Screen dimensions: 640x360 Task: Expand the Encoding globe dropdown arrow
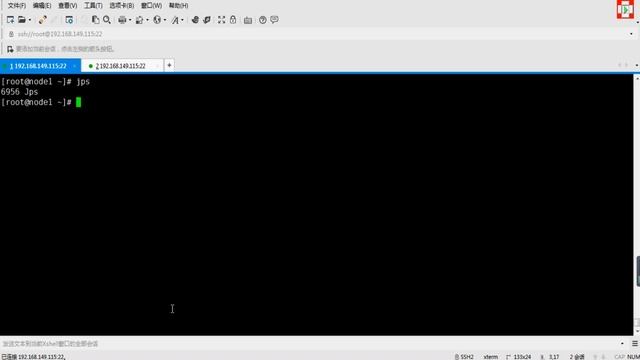(x=165, y=20)
